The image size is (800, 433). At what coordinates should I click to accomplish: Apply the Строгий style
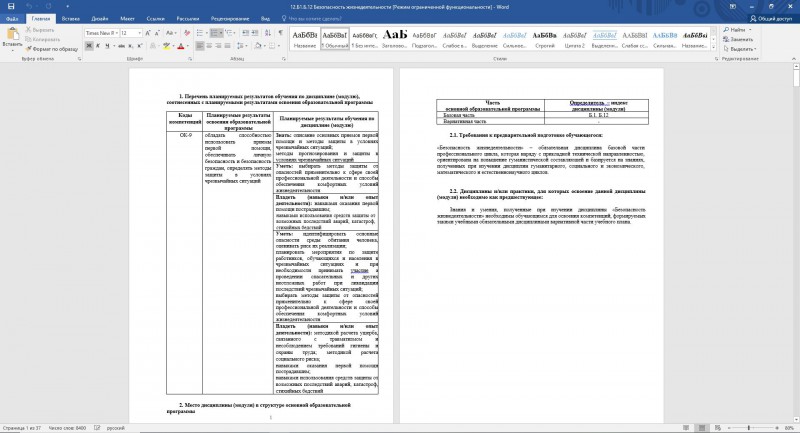545,39
